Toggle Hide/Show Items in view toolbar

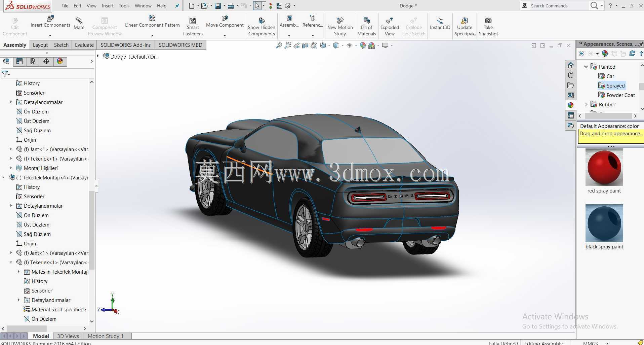[x=350, y=45]
